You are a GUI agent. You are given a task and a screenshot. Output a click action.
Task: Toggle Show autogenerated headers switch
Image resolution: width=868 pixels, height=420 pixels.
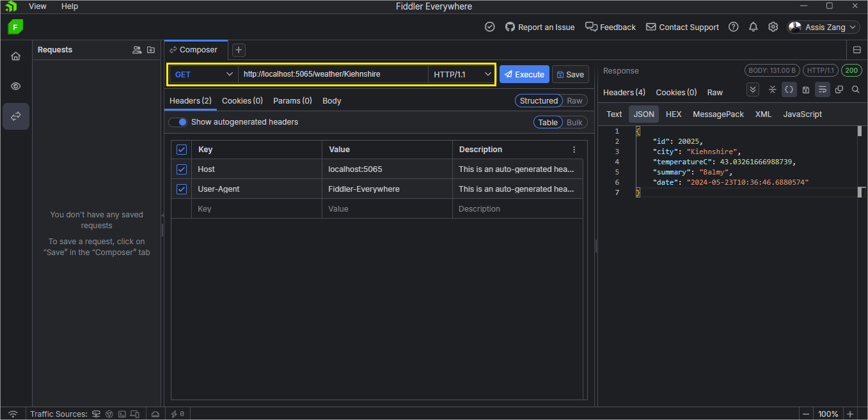(178, 122)
